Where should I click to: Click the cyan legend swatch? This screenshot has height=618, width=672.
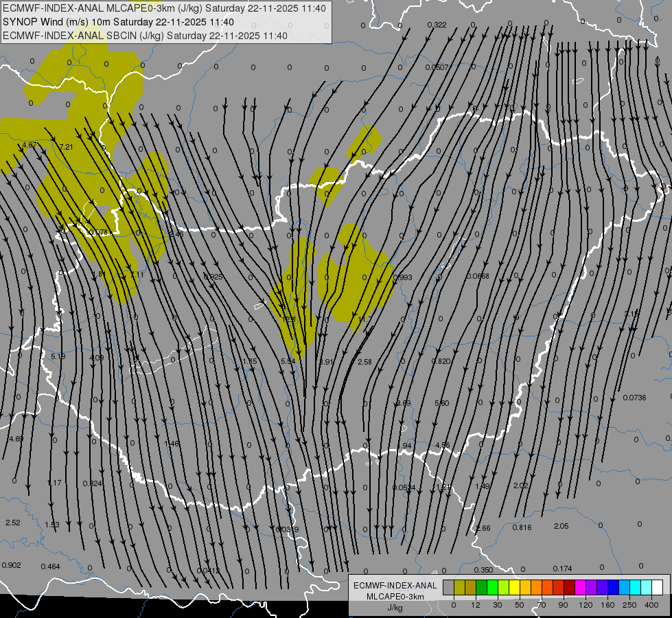click(x=636, y=587)
